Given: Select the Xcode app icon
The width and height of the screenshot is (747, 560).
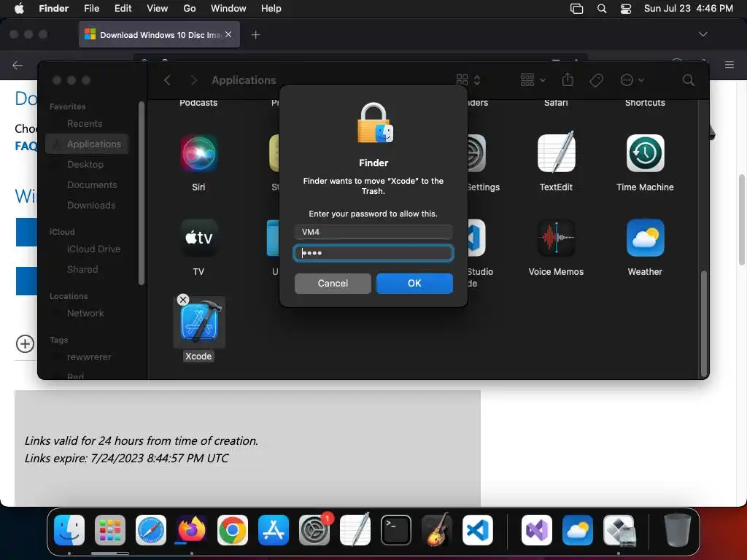Looking at the screenshot, I should click(x=198, y=322).
